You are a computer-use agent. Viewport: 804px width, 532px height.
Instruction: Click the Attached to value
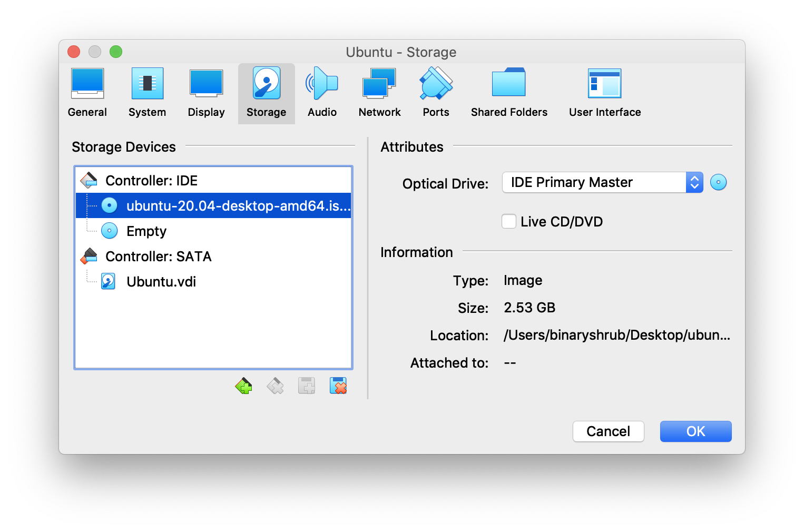click(510, 362)
